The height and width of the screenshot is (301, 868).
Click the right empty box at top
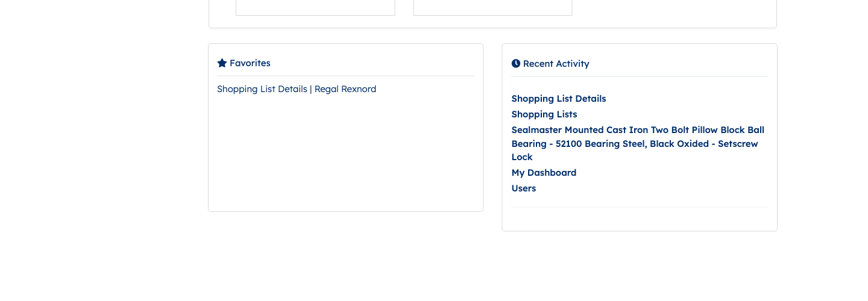point(492,7)
